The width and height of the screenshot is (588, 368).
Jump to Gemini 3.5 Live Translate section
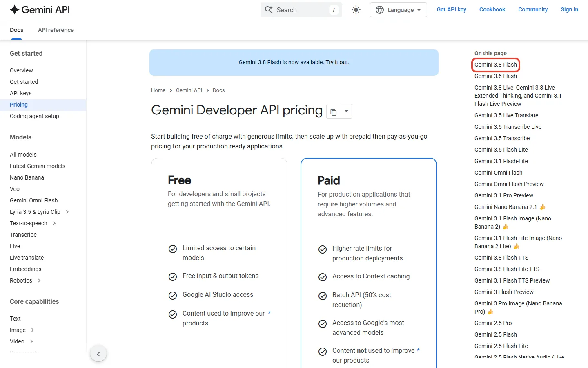click(x=506, y=115)
